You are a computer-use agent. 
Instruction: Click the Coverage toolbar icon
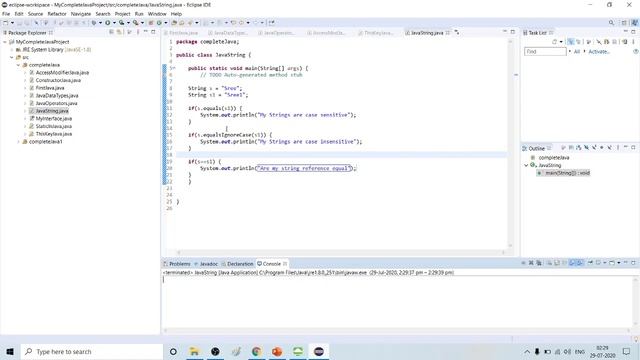coord(121,23)
